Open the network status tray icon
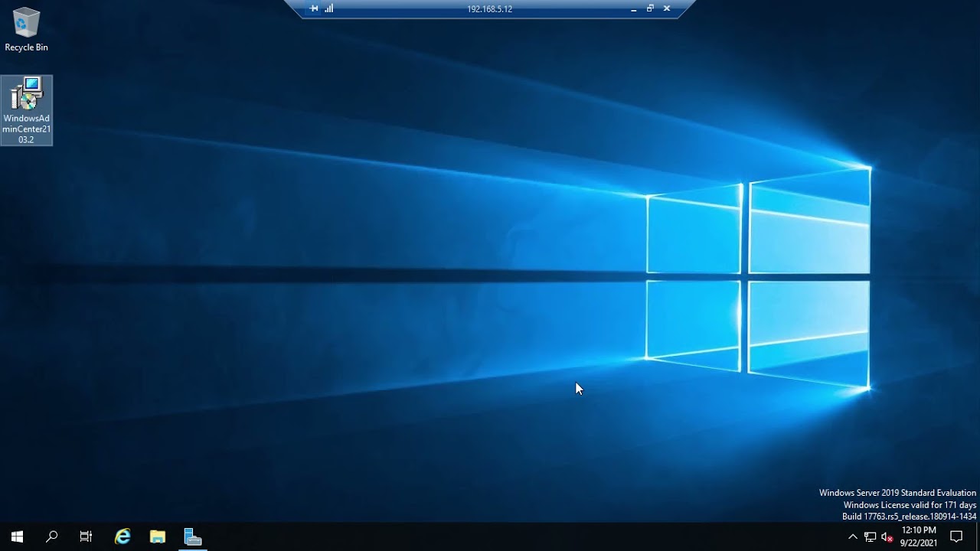Image resolution: width=980 pixels, height=551 pixels. click(871, 536)
